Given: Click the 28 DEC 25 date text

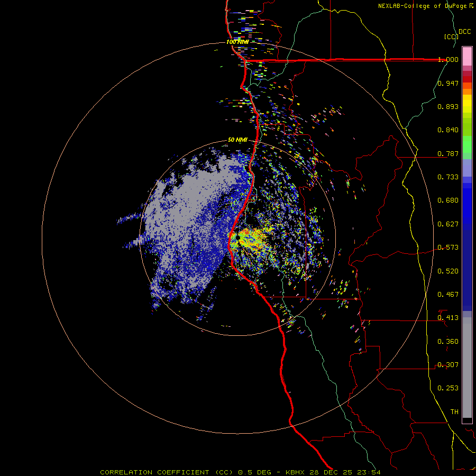Looking at the screenshot, I should 331,472.
